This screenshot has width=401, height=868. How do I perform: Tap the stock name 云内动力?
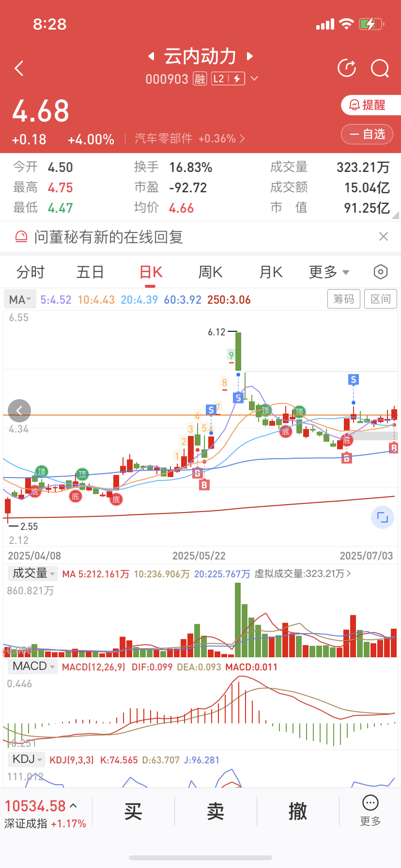200,56
